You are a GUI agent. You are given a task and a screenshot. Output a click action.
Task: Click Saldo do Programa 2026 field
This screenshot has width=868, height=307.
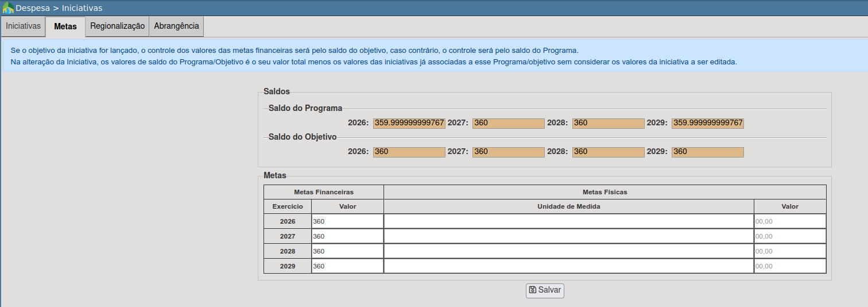tap(409, 123)
